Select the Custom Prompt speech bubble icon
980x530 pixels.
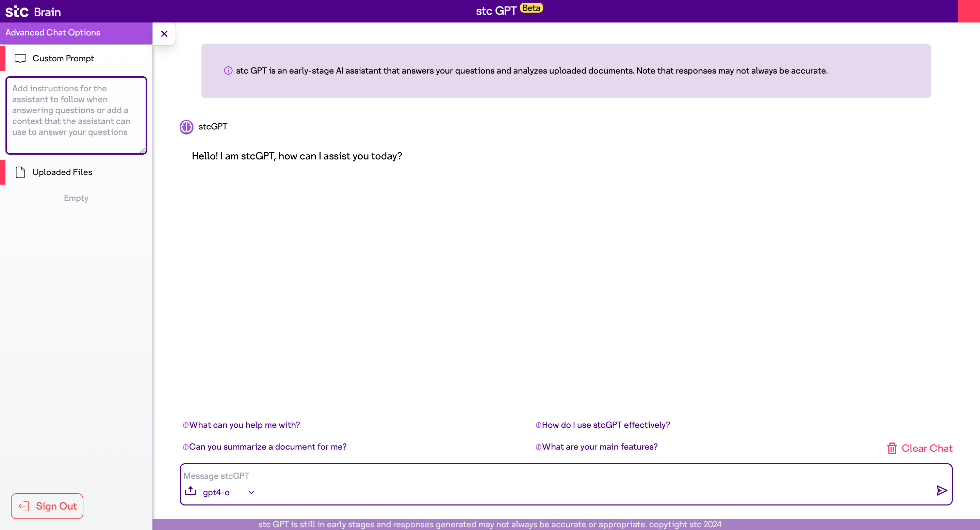(x=20, y=58)
